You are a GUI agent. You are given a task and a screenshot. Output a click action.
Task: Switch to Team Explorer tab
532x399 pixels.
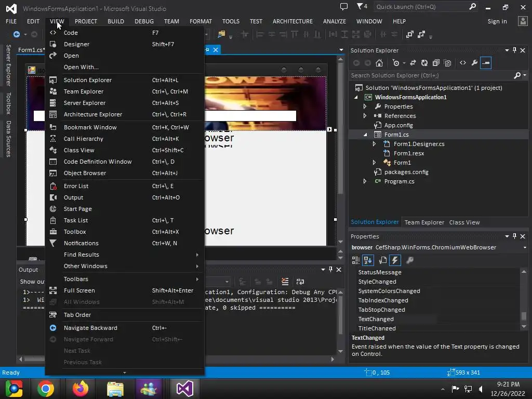424,222
